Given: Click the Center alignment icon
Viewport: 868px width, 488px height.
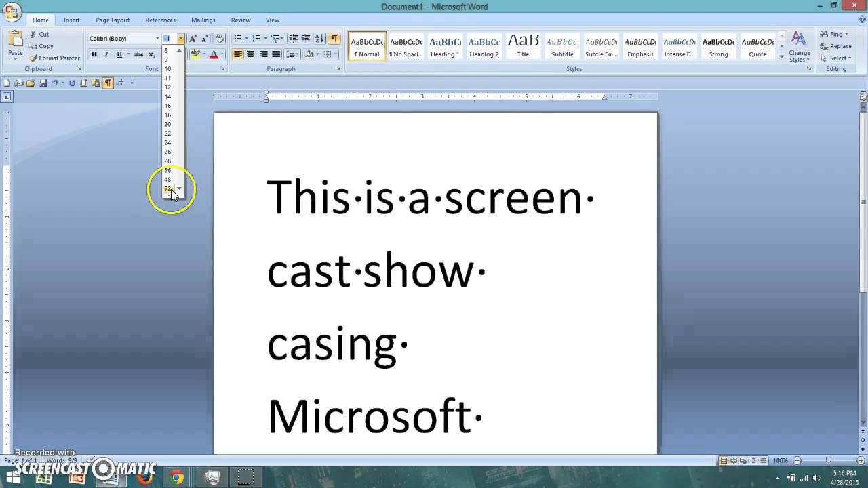Looking at the screenshot, I should coord(250,54).
